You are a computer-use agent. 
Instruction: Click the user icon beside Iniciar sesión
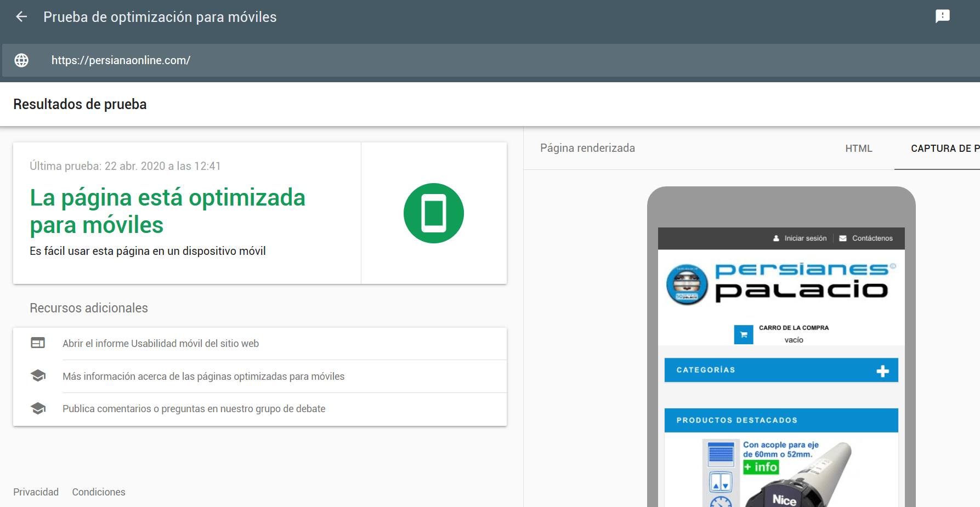click(x=776, y=238)
